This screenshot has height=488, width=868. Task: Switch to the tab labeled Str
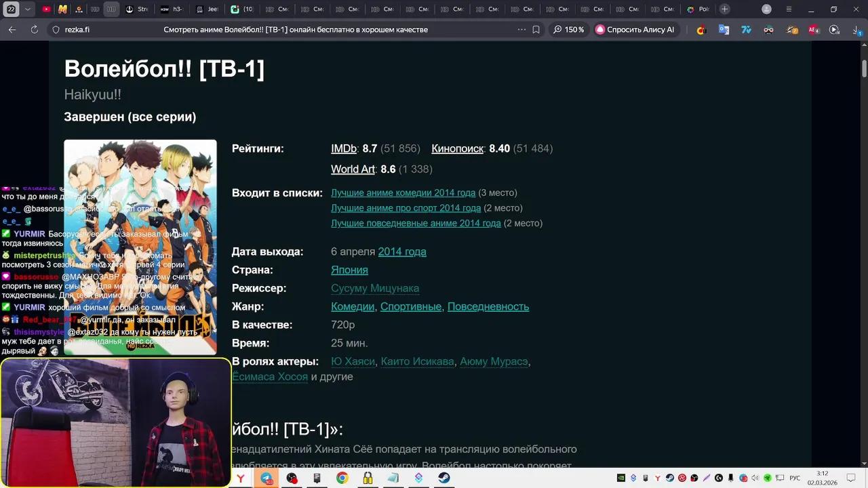(137, 9)
